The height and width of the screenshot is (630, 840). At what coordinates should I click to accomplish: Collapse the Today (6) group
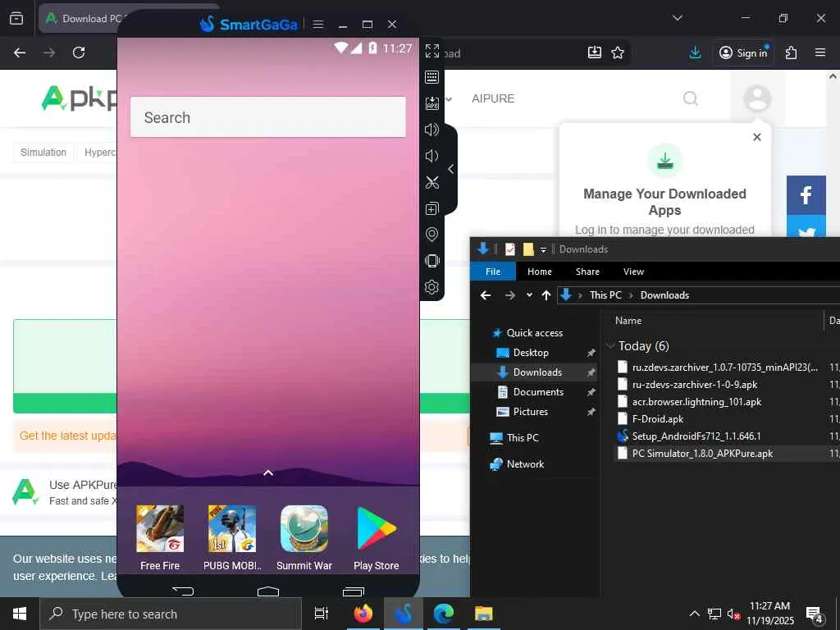(x=610, y=346)
